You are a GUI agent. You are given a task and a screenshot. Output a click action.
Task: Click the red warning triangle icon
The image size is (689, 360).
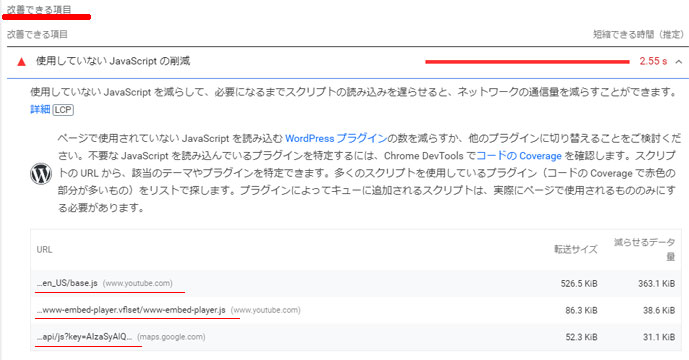[x=21, y=62]
